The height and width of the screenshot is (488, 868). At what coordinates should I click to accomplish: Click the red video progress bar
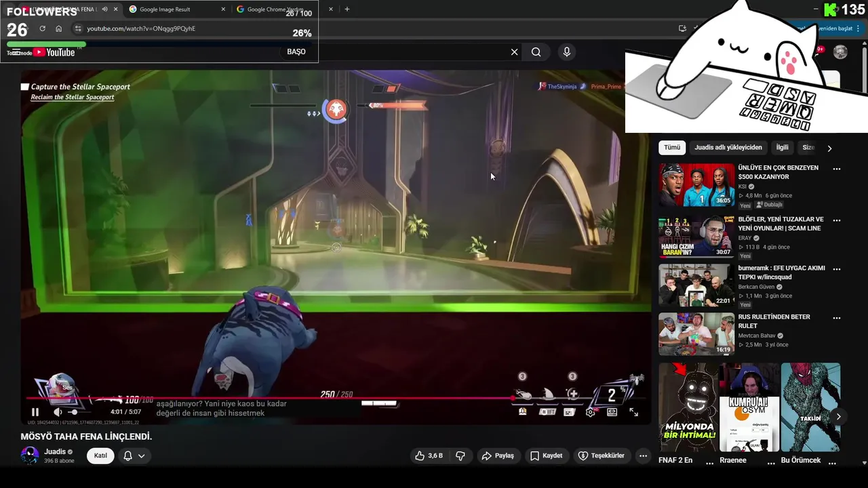(x=336, y=399)
